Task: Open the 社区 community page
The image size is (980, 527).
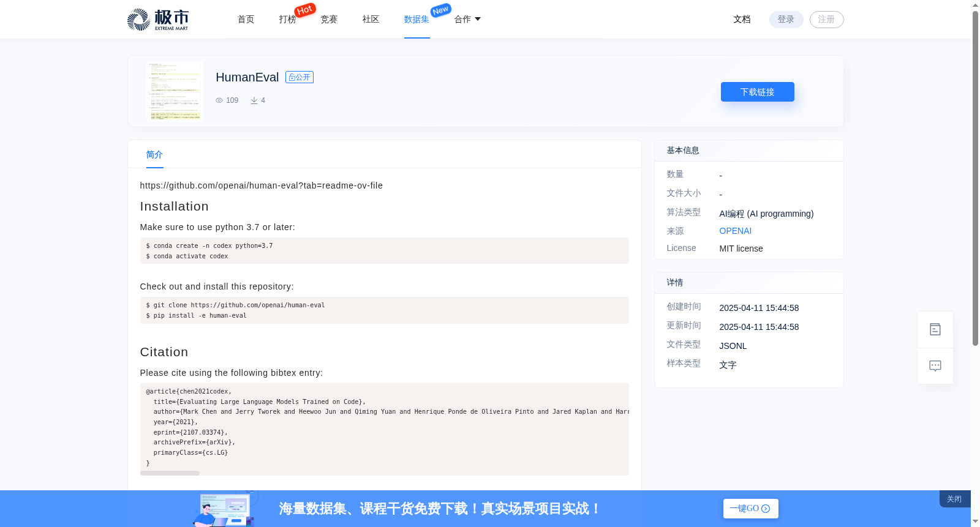Action: [371, 20]
